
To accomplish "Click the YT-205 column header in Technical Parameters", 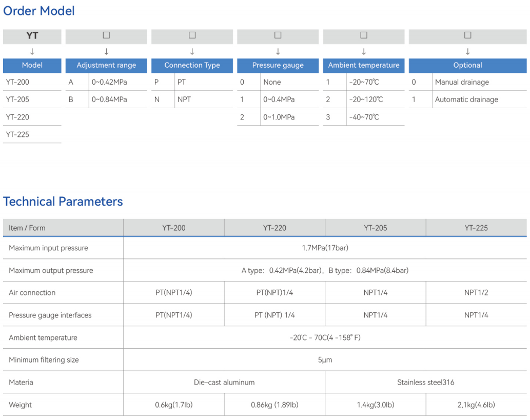I will [x=375, y=228].
